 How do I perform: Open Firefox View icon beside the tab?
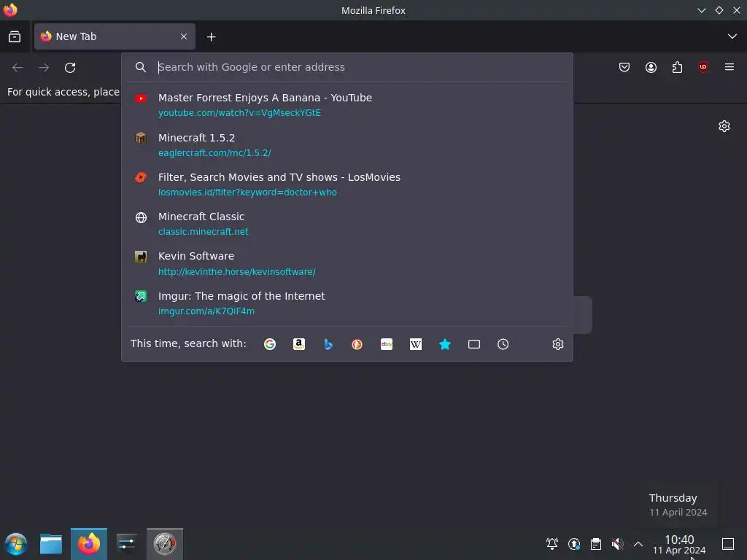(15, 36)
